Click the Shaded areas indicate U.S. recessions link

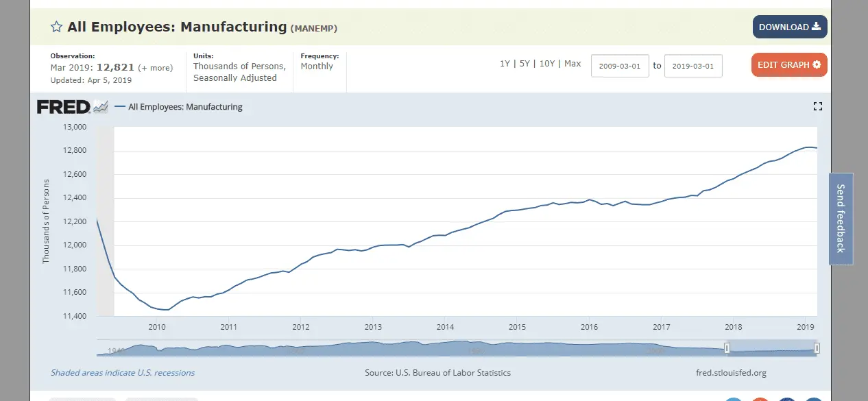click(x=123, y=373)
